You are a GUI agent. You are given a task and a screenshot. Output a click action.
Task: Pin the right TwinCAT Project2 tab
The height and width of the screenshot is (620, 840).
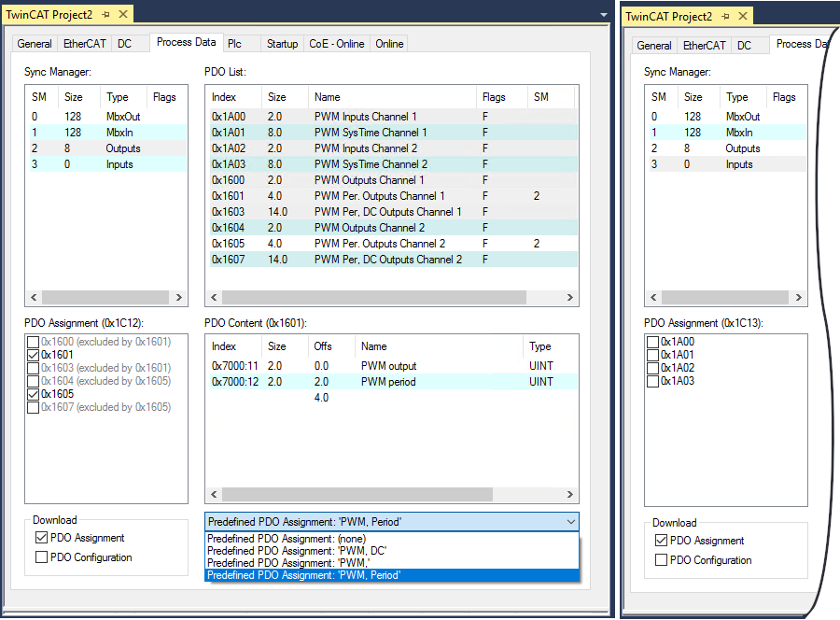[x=726, y=16]
